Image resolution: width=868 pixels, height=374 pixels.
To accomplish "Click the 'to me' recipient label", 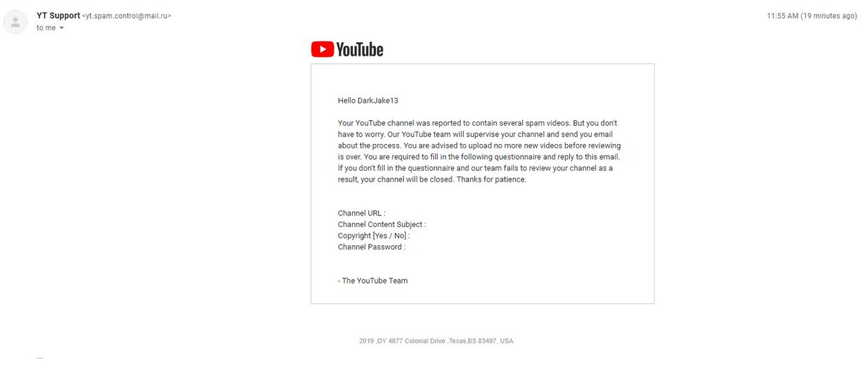I will [x=46, y=27].
